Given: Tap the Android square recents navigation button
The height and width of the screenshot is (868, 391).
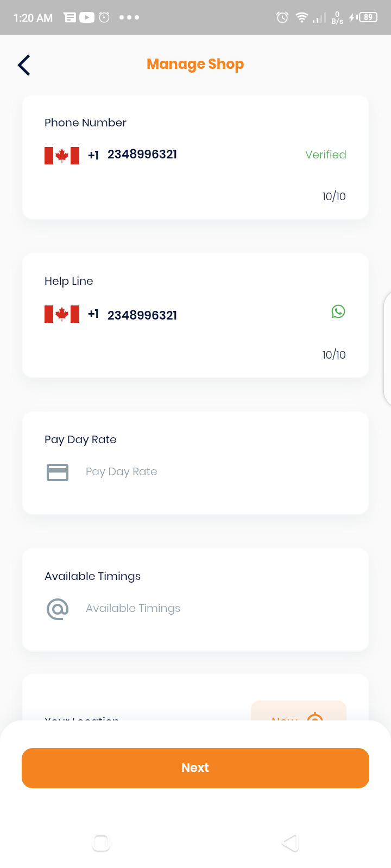Looking at the screenshot, I should [101, 843].
